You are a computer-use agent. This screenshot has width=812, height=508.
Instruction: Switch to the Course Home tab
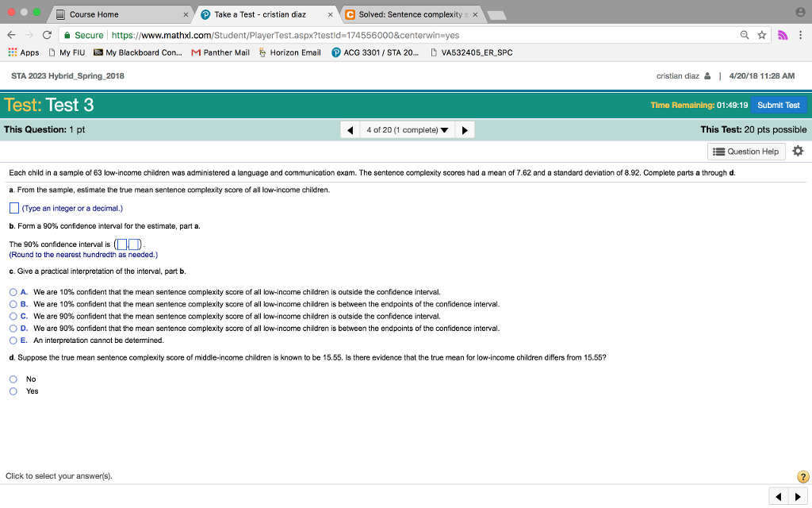coord(119,14)
